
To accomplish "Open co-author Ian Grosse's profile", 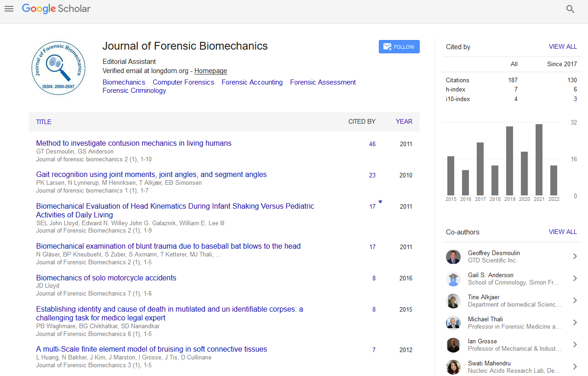I will pyautogui.click(x=482, y=342).
